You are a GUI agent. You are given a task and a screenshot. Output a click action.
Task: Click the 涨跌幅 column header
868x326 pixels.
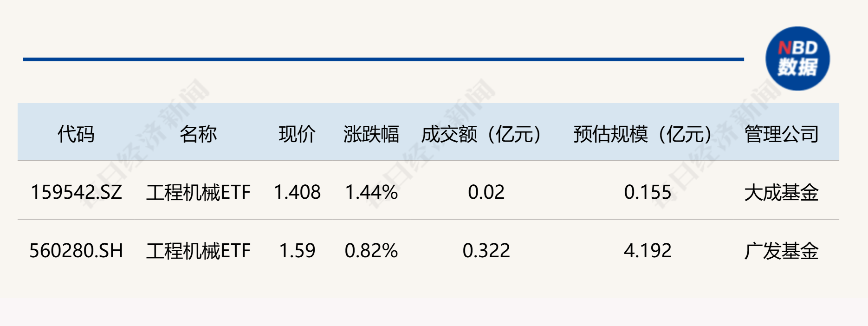coord(371,134)
